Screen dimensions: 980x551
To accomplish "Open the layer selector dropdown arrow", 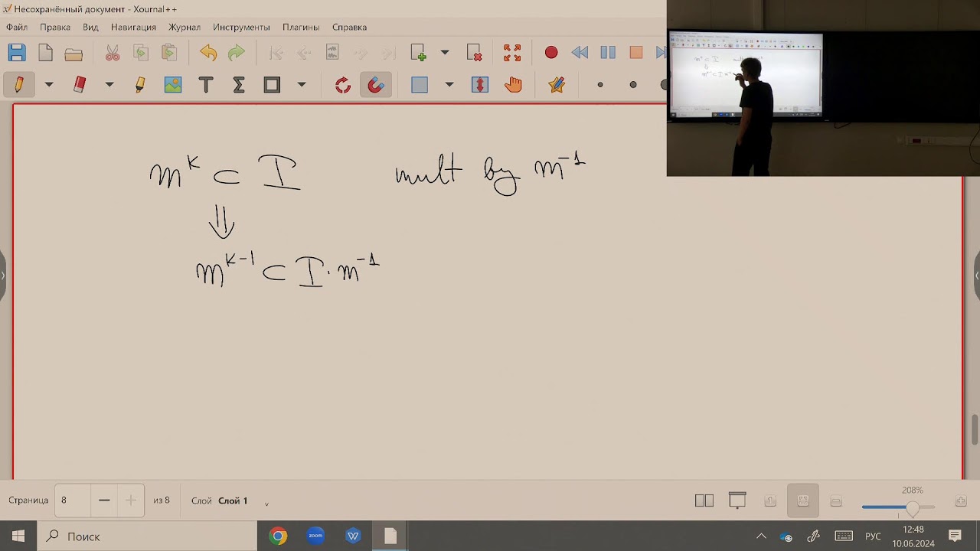I will coord(266,503).
